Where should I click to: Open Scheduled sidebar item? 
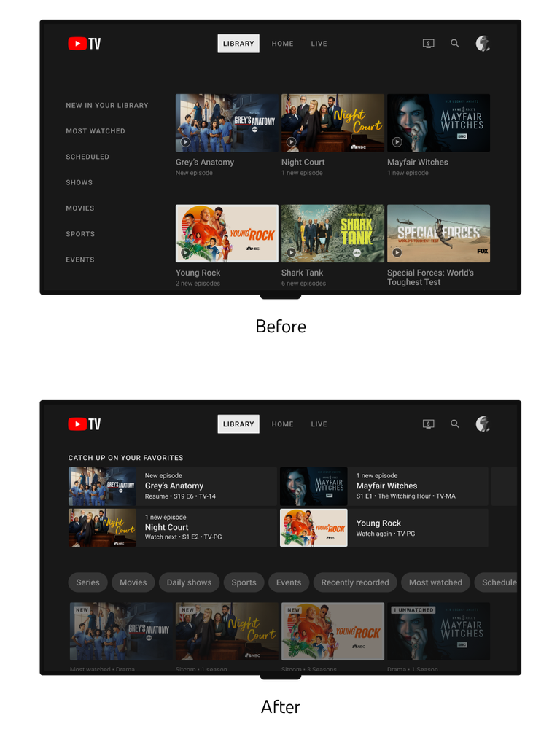click(87, 157)
